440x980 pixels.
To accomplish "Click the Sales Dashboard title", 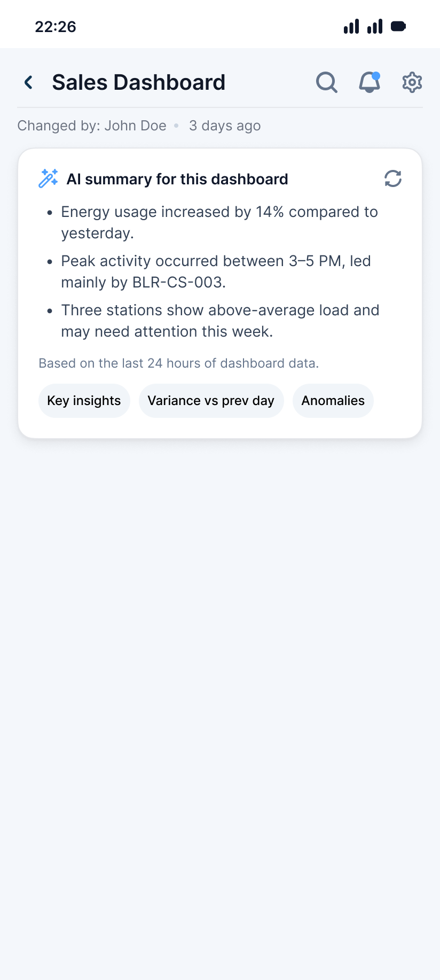I will (x=138, y=82).
